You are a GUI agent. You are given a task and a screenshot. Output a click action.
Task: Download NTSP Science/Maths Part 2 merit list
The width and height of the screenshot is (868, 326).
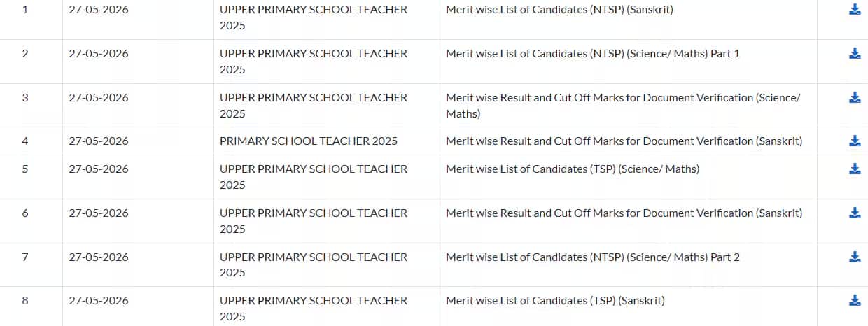pos(855,257)
